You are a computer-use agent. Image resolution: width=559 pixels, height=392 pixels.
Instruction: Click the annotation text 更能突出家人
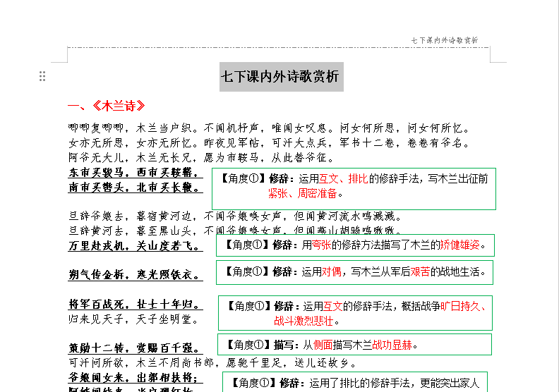(x=450, y=384)
